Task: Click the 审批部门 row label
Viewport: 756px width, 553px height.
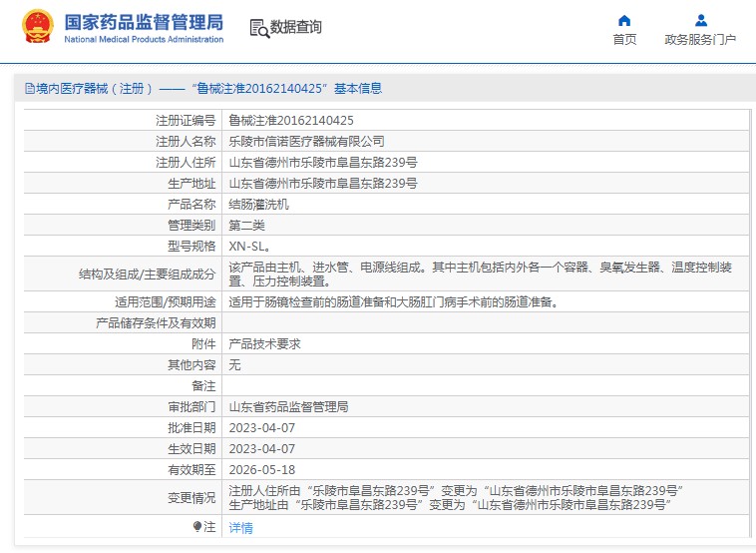Action: (191, 407)
